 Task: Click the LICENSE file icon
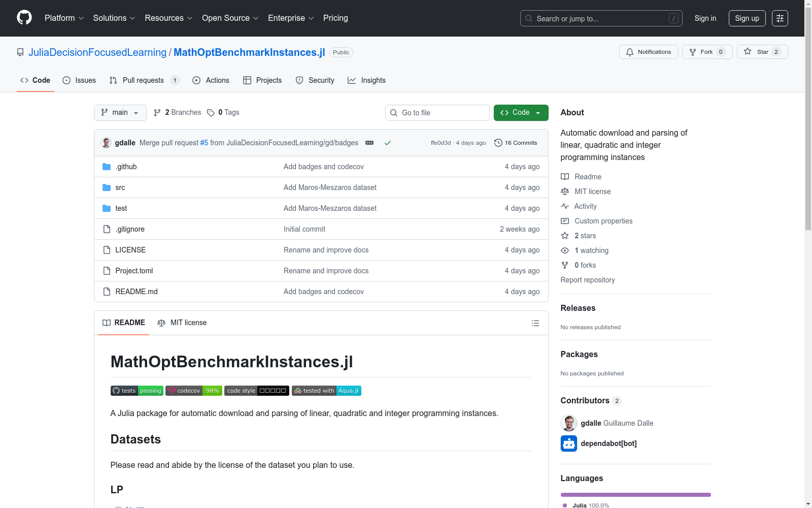107,250
